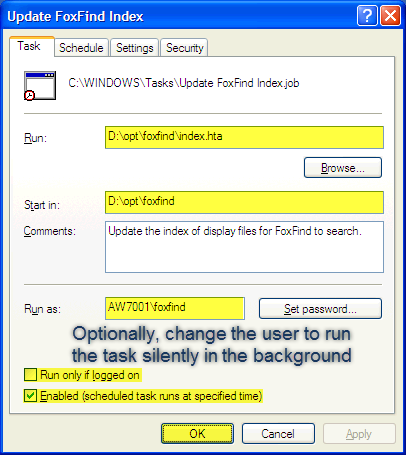Image resolution: width=406 pixels, height=455 pixels.
Task: Click the Cancel button
Action: [278, 433]
